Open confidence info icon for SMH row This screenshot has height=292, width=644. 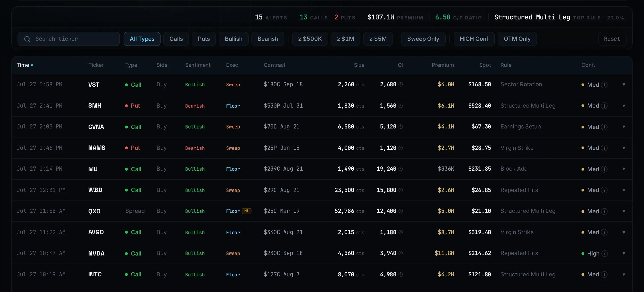coord(604,106)
